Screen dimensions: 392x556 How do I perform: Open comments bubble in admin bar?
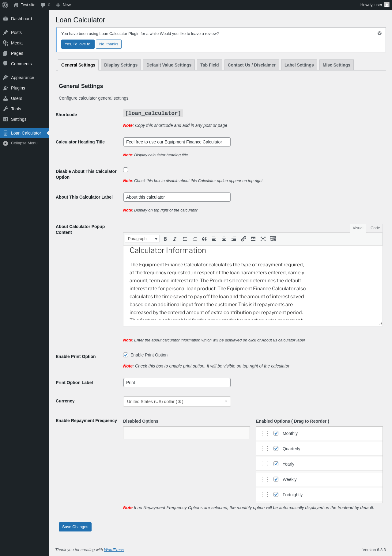(x=45, y=5)
